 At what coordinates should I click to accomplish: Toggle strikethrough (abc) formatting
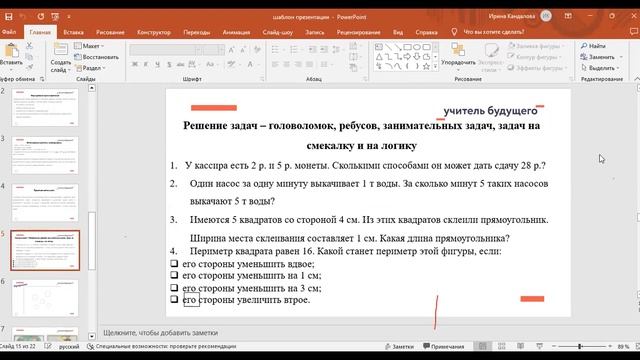pos(180,64)
